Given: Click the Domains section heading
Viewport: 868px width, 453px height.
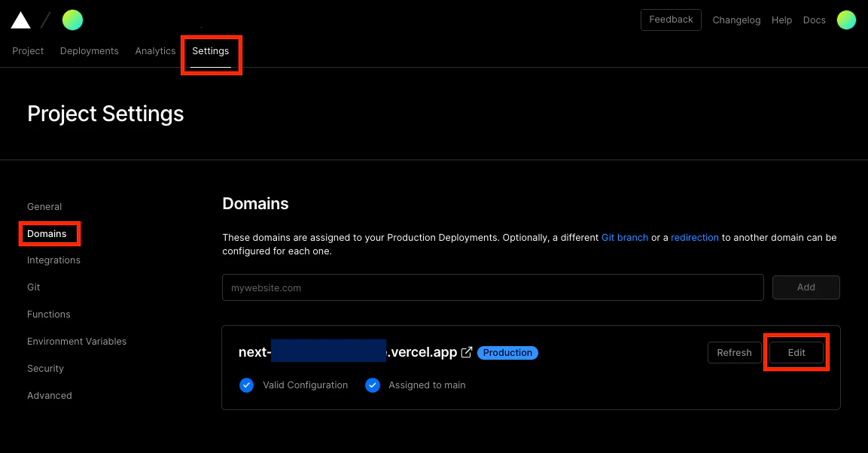Looking at the screenshot, I should [255, 203].
